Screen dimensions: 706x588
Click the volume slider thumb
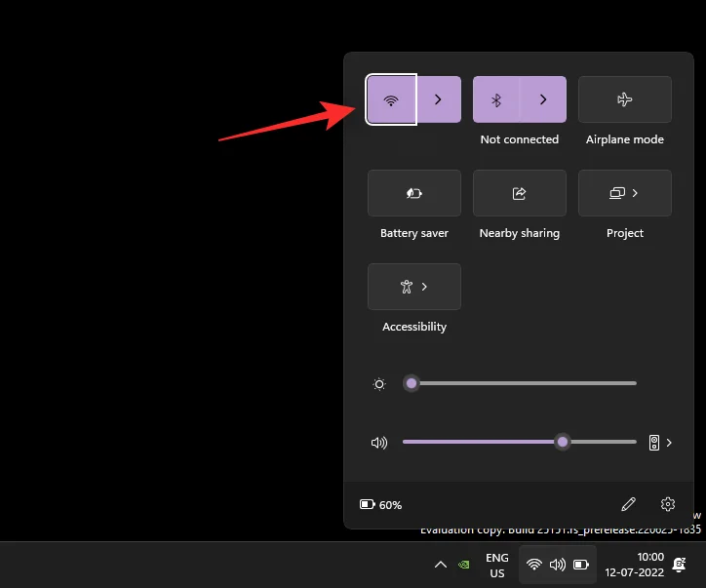563,442
